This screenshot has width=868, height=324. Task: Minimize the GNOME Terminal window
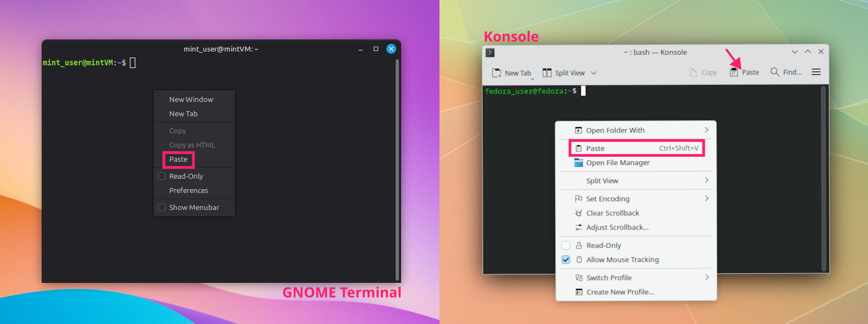361,50
